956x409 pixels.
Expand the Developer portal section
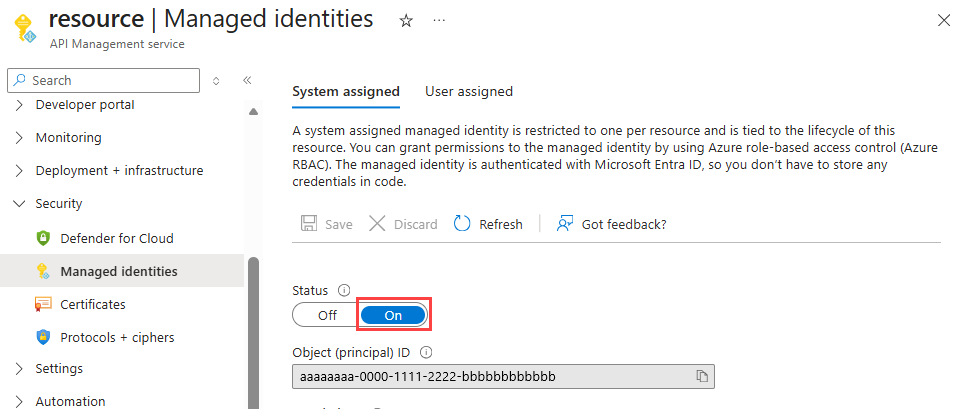[20, 105]
